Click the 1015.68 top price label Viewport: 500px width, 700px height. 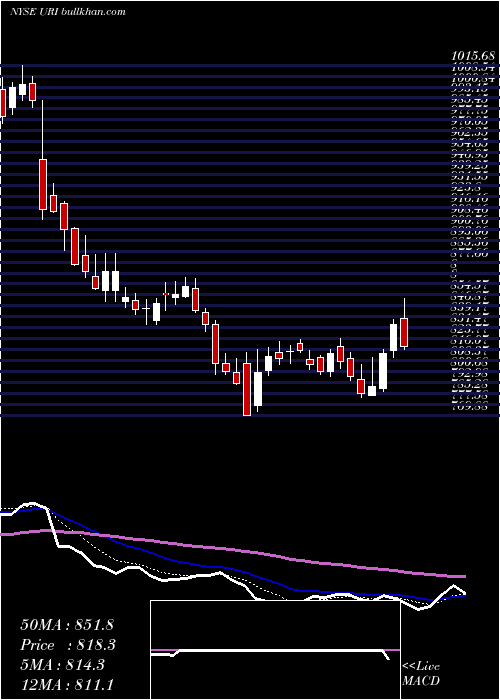coord(473,56)
